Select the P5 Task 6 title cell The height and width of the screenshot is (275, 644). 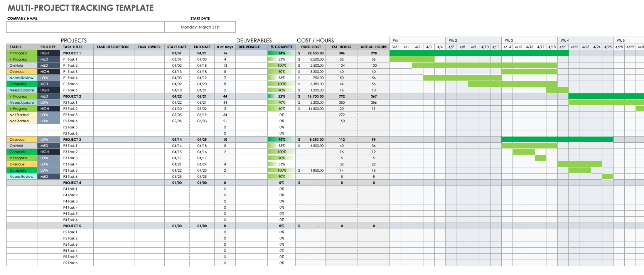tap(77, 263)
